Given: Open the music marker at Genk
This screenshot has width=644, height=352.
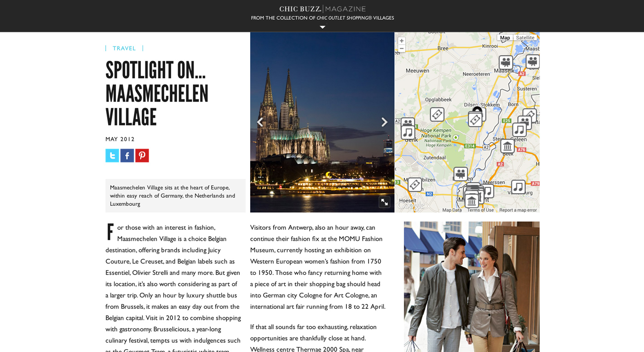Looking at the screenshot, I should [408, 132].
